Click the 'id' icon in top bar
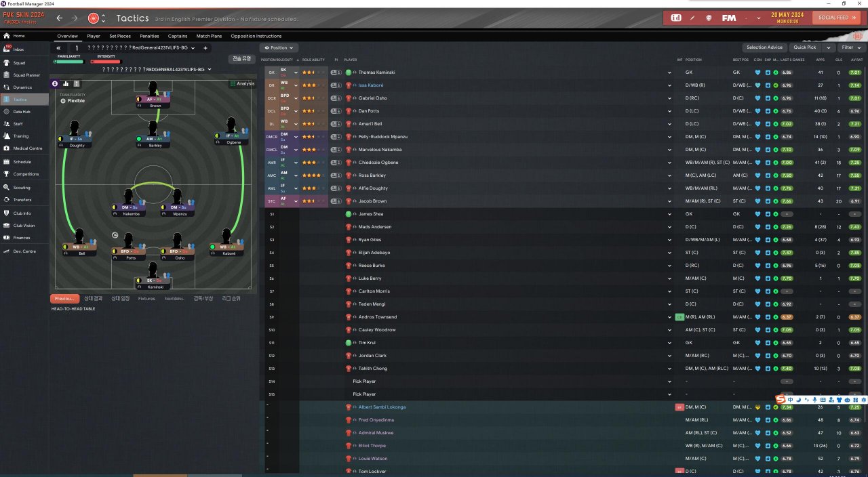This screenshot has width=868, height=477. 676,18
